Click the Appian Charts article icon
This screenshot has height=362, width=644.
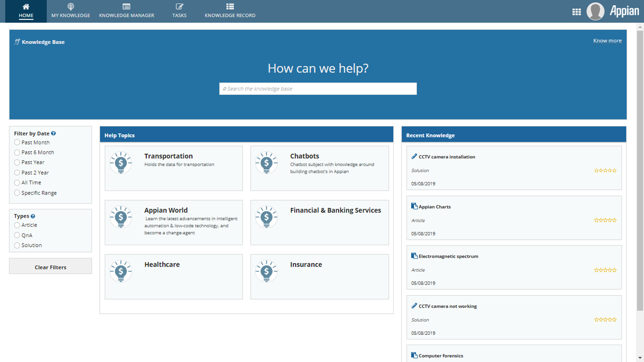(x=414, y=206)
